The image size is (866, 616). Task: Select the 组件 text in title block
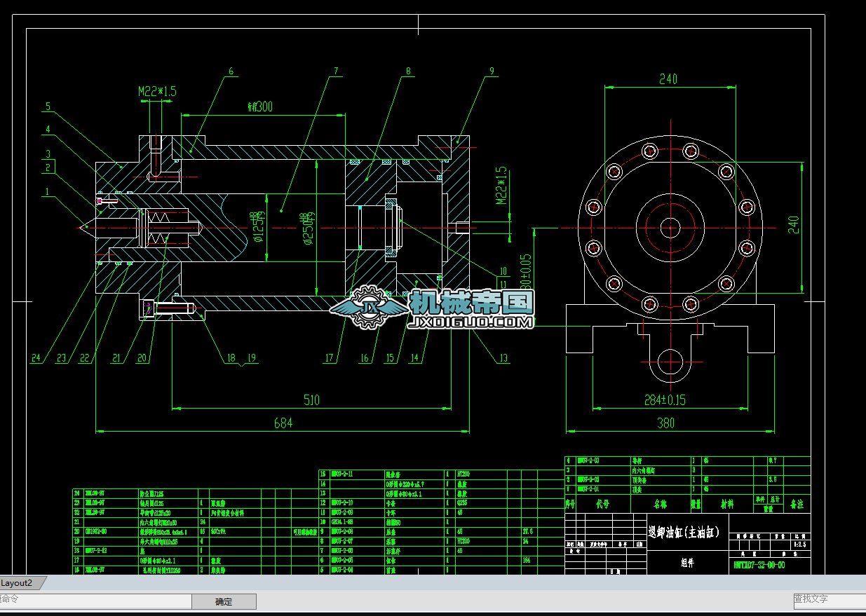[x=687, y=562]
